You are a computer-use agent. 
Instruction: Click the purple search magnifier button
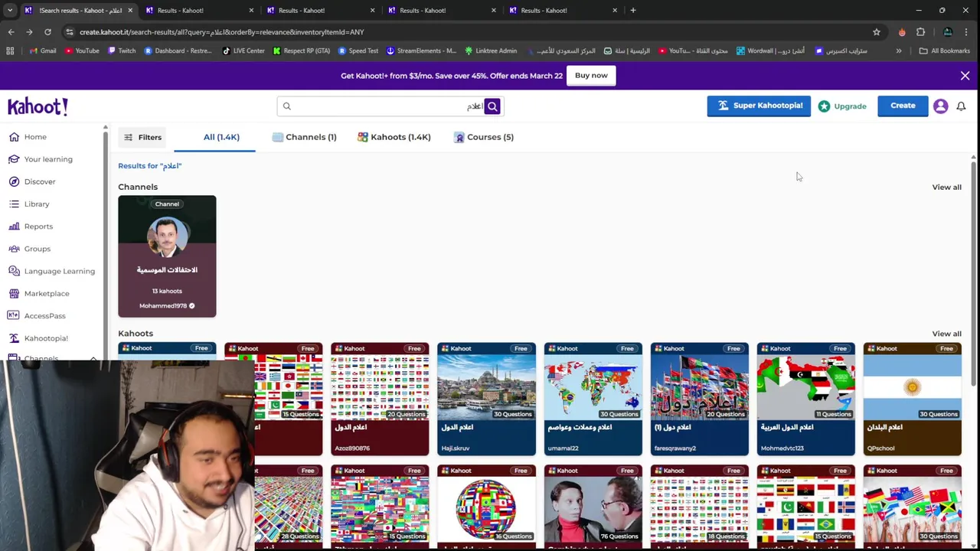click(492, 106)
